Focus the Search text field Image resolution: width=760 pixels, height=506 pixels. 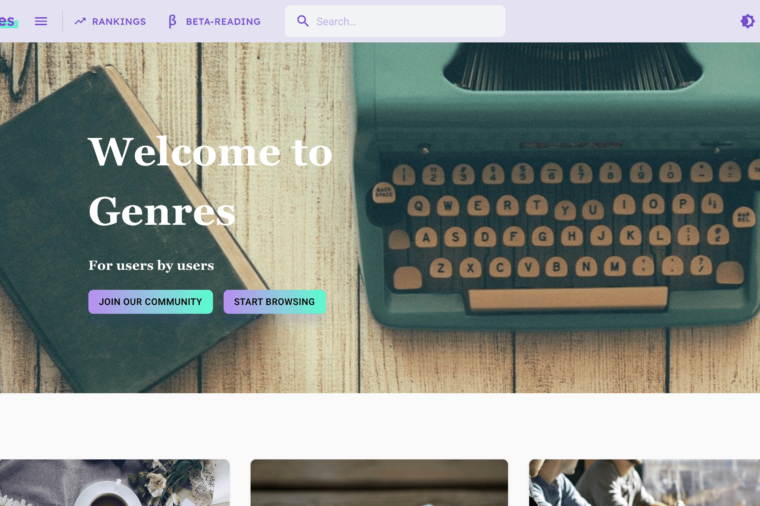point(395,21)
